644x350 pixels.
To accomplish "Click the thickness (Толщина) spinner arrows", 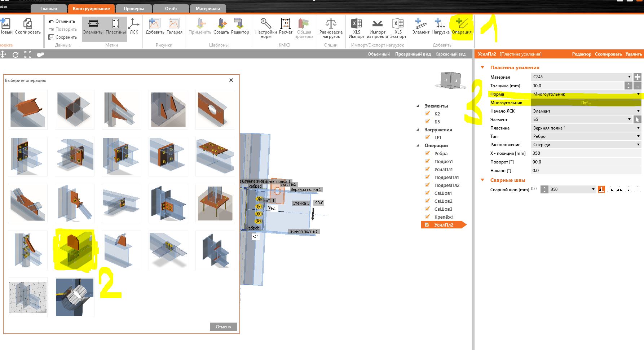I will tap(628, 86).
